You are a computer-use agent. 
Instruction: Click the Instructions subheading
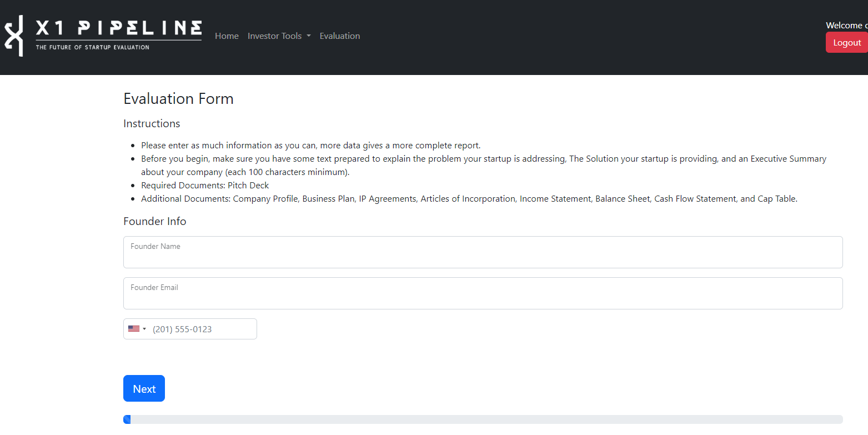pyautogui.click(x=152, y=123)
